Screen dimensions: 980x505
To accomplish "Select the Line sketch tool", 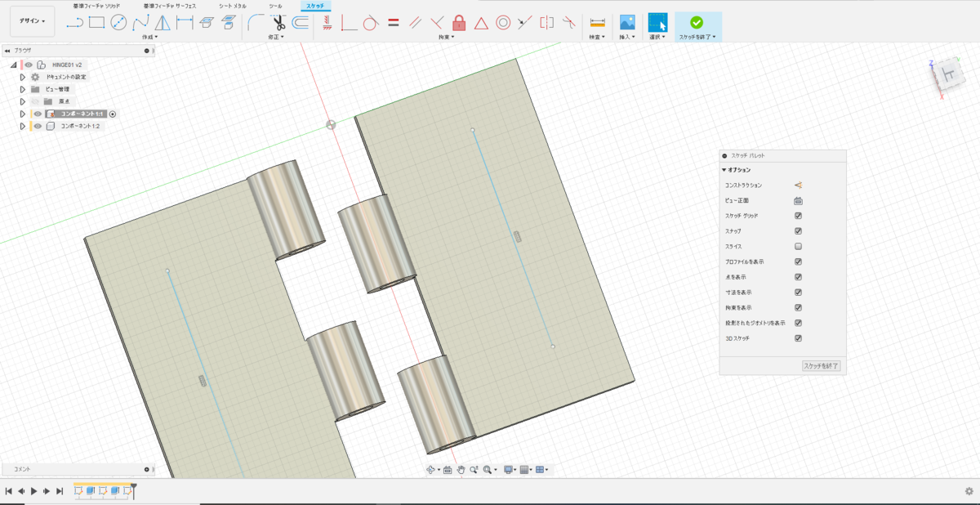I will coord(74,22).
